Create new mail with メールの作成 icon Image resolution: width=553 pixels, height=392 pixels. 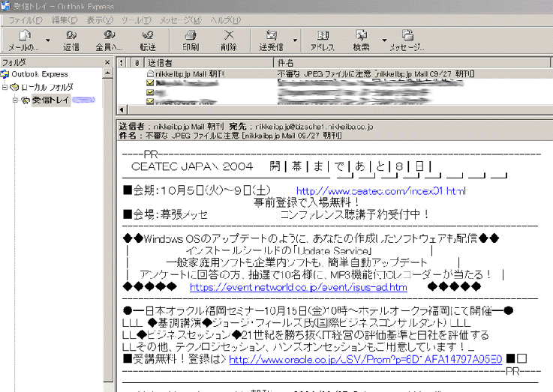[23, 40]
